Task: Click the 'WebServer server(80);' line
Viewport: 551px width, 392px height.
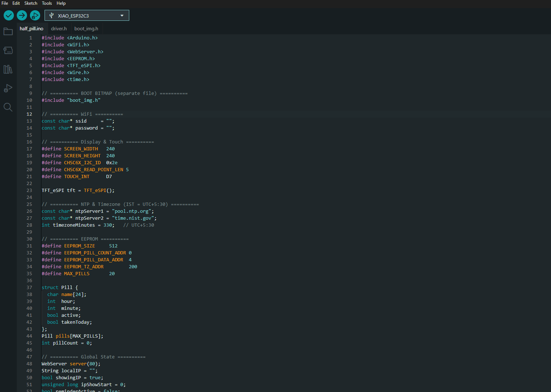Action: pos(71,364)
